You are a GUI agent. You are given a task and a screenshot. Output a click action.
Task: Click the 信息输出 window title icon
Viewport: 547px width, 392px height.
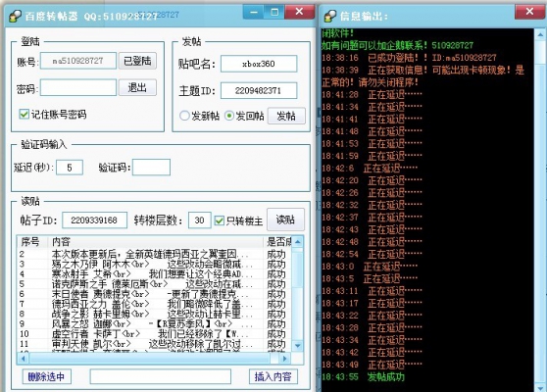tap(330, 16)
